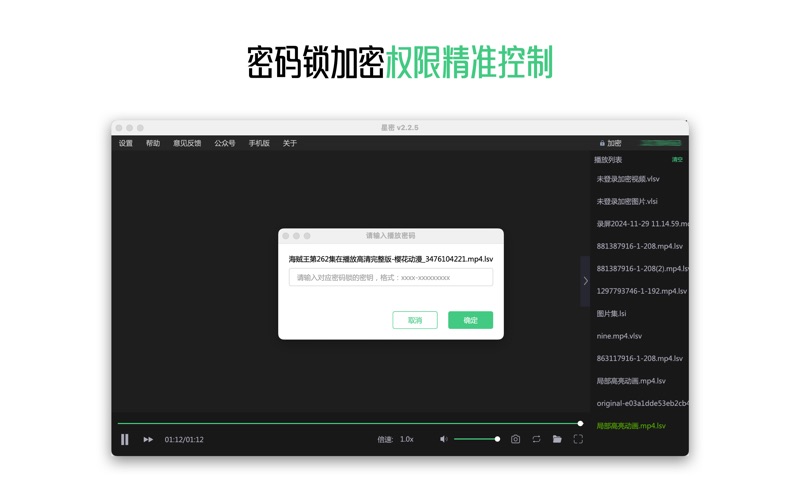Click the 取消 button in the dialog
Viewport: 800px width, 500px height.
[x=415, y=320]
